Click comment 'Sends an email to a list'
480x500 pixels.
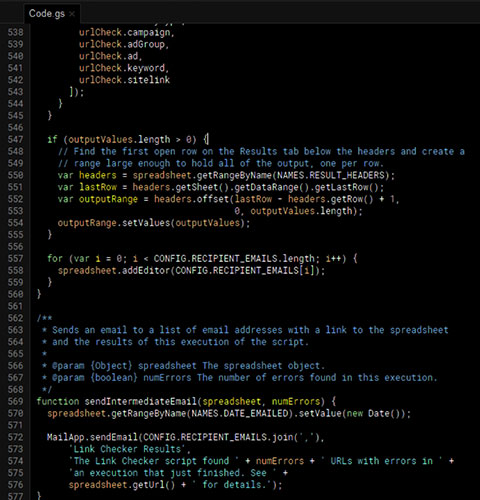point(245,330)
